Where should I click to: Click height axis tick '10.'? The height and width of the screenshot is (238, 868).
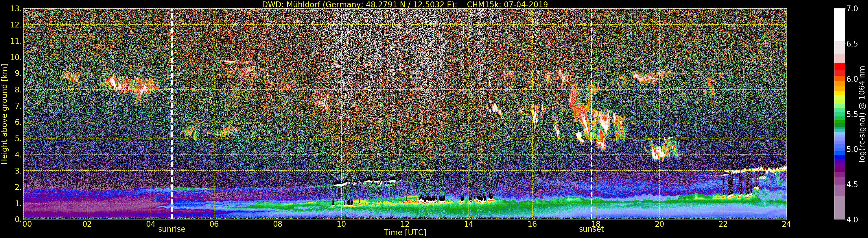click(x=16, y=57)
